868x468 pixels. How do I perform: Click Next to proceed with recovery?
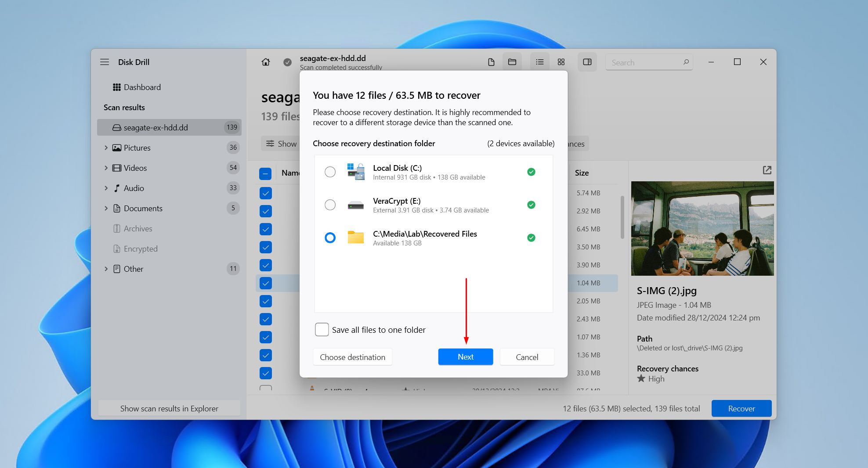coord(466,357)
